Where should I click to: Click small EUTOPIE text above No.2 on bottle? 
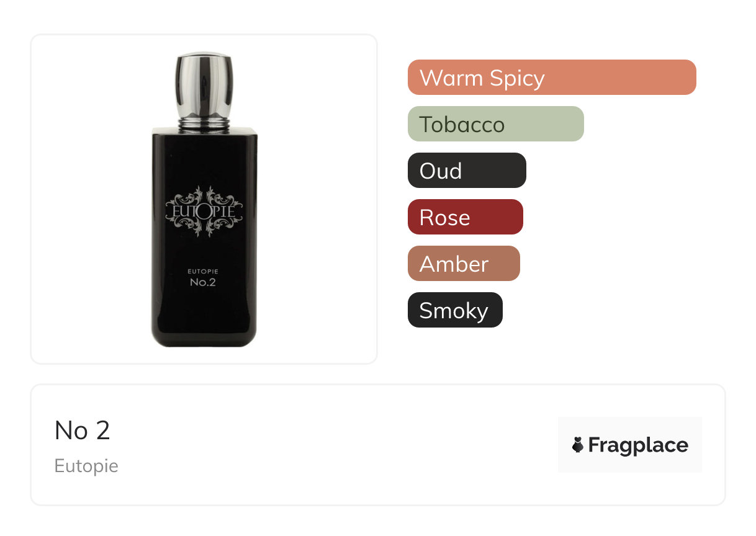click(x=204, y=271)
